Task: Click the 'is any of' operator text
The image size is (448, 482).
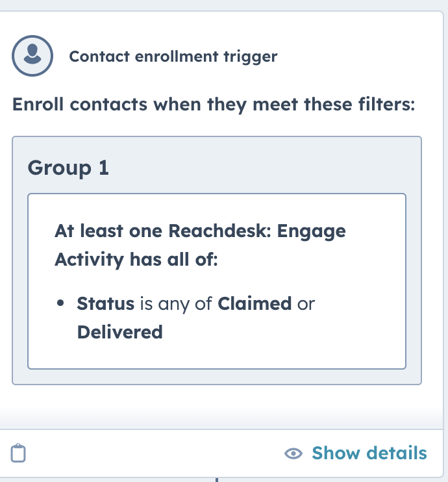Action: tap(176, 304)
